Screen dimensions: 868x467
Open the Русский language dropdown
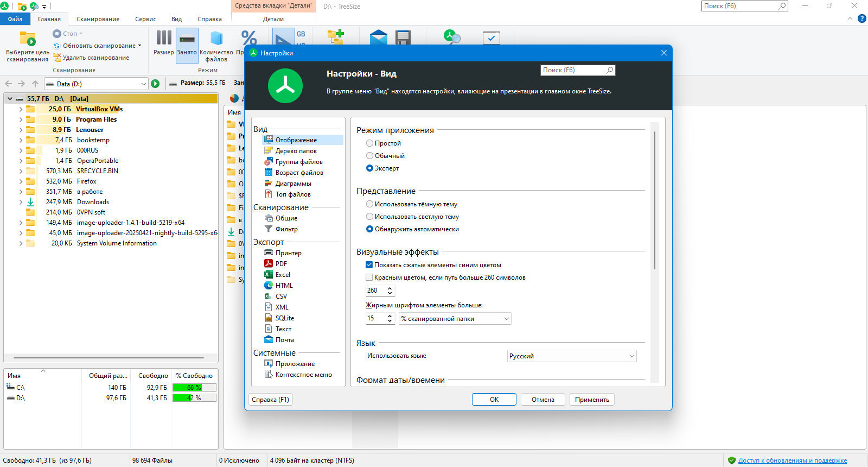[x=572, y=356]
